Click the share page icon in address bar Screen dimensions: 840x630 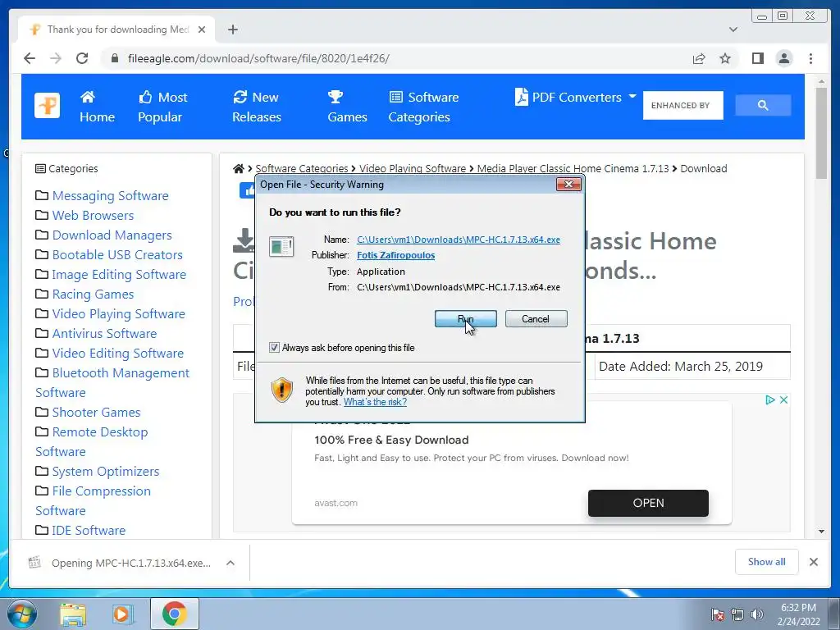pyautogui.click(x=699, y=58)
